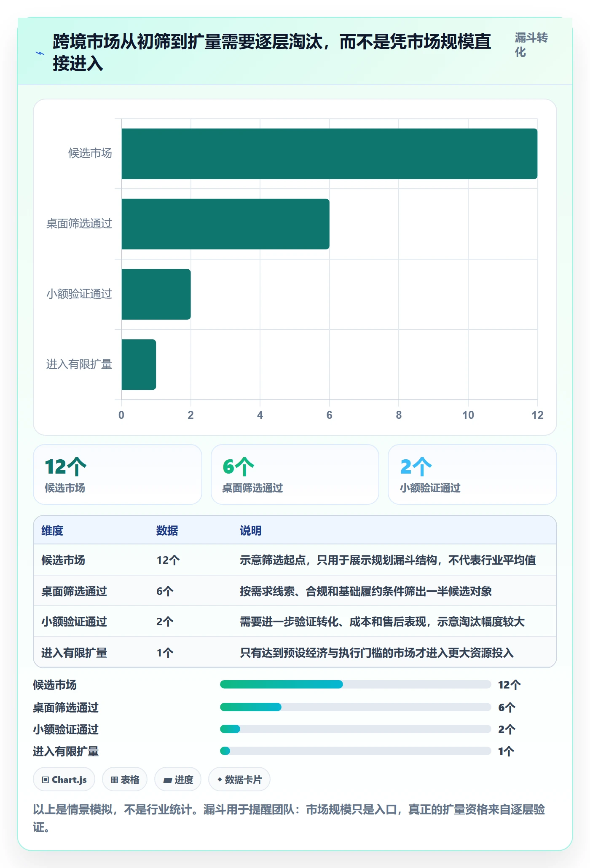
Task: Select the 1个 cell in the table
Action: [x=165, y=653]
